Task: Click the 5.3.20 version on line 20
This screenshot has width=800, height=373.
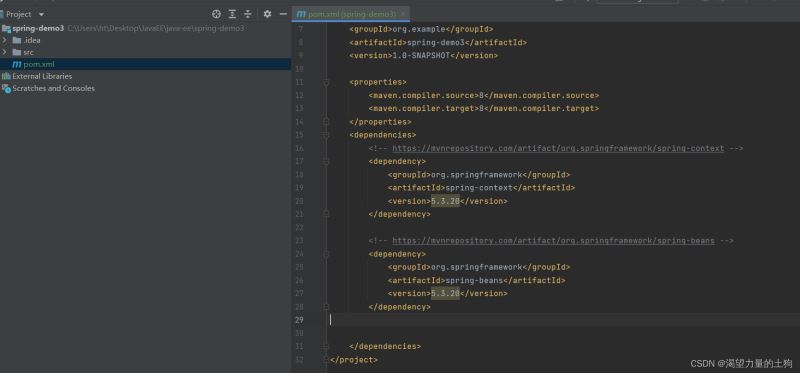Action: coord(445,201)
